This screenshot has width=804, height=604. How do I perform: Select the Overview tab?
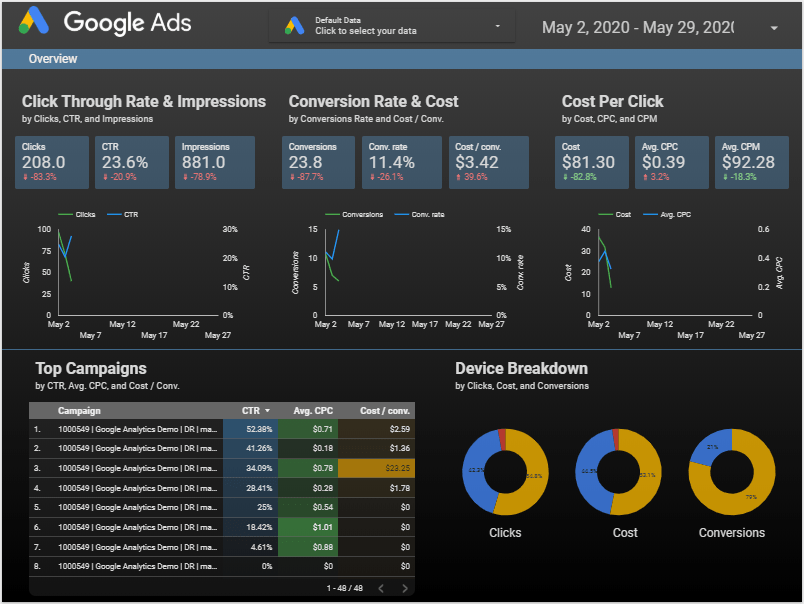tap(53, 59)
